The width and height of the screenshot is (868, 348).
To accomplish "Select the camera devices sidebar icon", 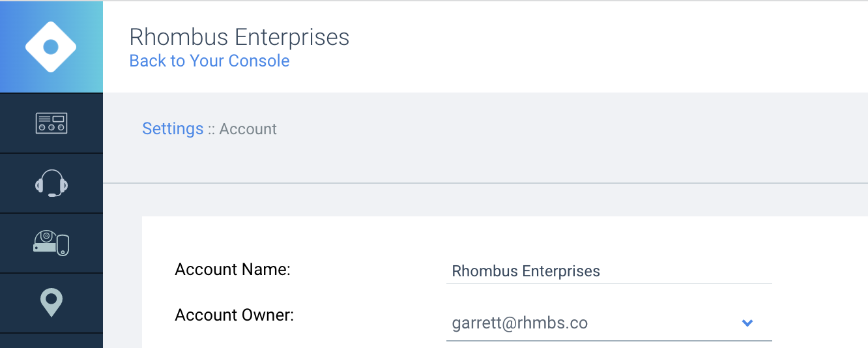I will pos(51,243).
